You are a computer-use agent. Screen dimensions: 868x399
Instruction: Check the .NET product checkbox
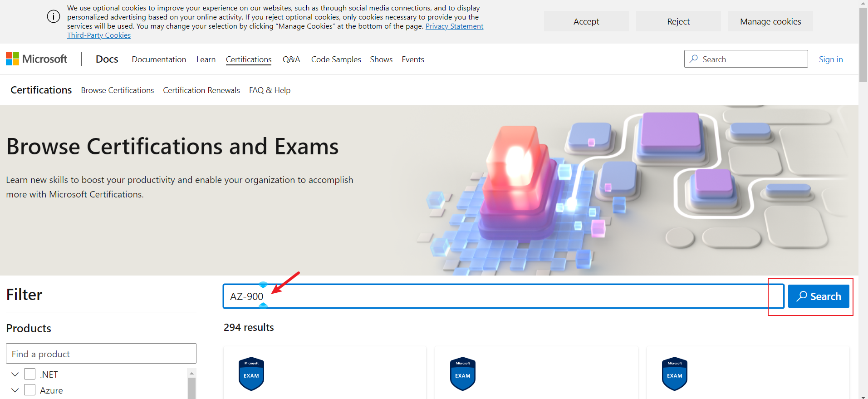click(30, 374)
